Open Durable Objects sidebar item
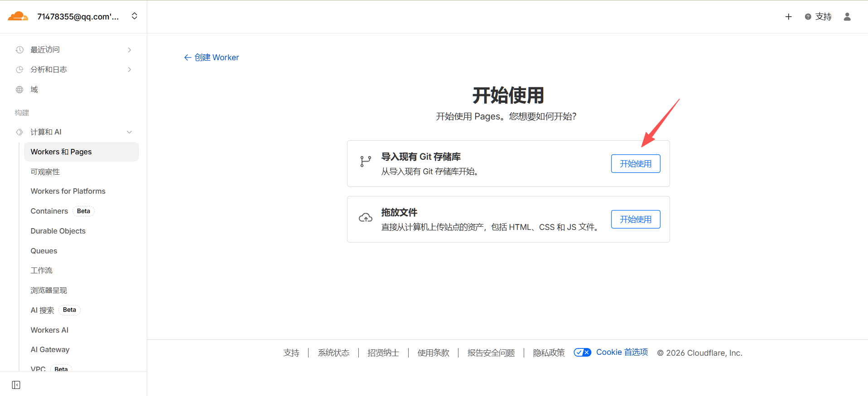This screenshot has height=396, width=868. pyautogui.click(x=58, y=231)
